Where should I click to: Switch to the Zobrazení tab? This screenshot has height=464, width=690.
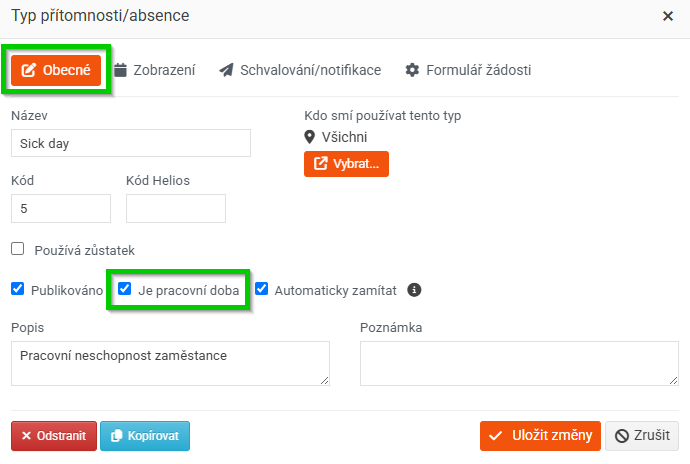coord(154,70)
